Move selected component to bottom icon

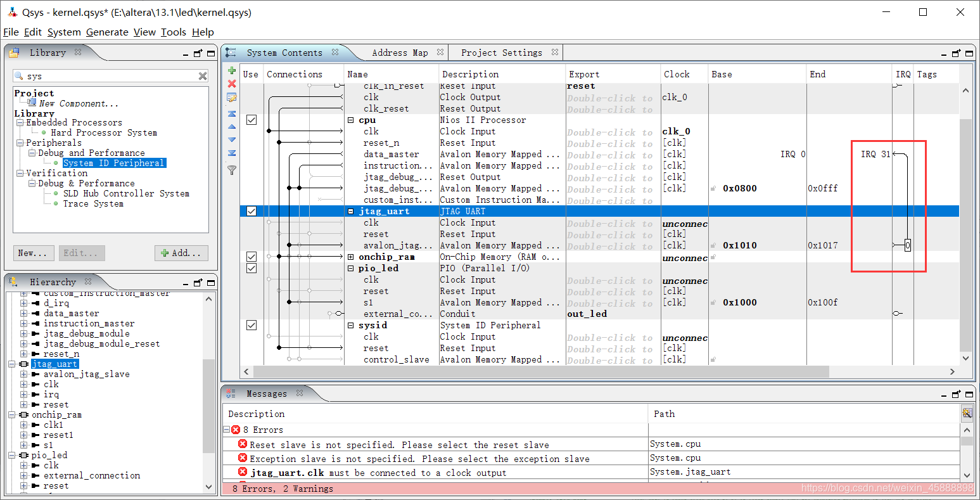point(232,153)
